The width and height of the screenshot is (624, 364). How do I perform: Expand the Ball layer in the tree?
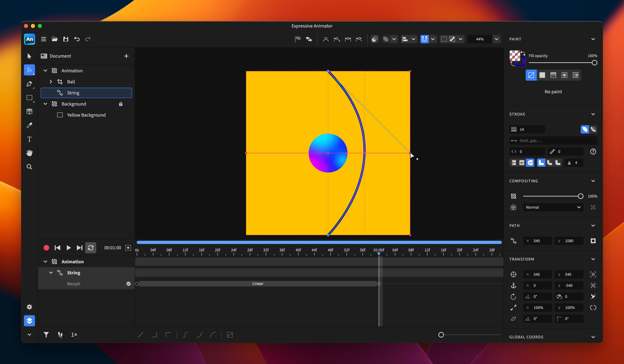coord(51,82)
